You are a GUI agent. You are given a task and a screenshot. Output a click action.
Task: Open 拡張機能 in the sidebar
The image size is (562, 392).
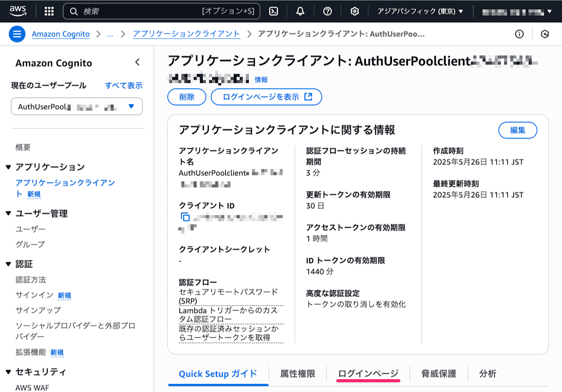[30, 352]
